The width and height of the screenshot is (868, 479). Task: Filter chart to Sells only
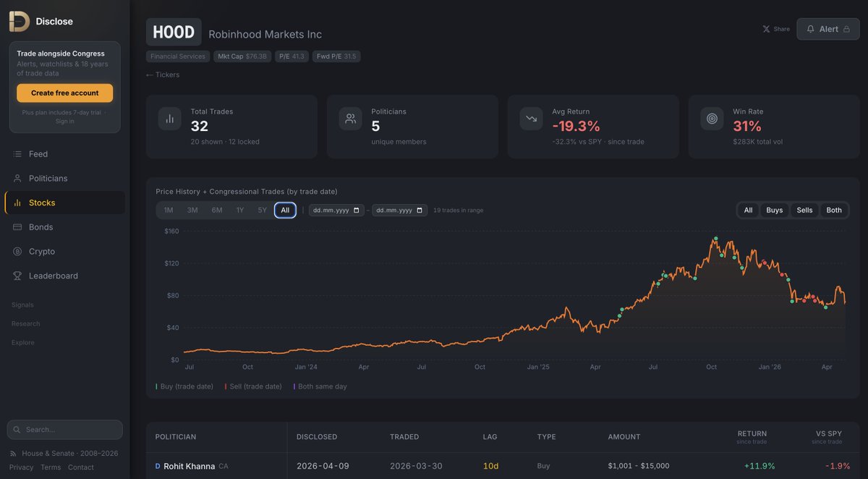coord(804,211)
